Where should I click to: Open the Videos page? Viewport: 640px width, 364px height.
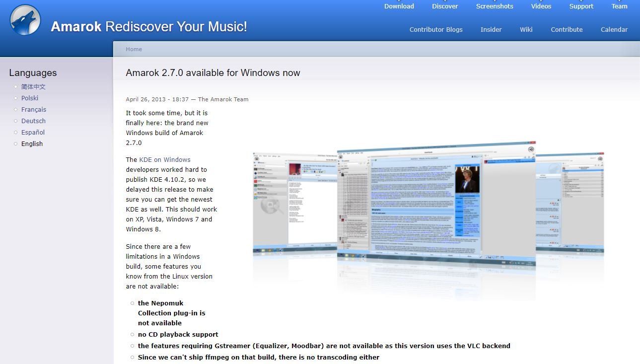541,6
